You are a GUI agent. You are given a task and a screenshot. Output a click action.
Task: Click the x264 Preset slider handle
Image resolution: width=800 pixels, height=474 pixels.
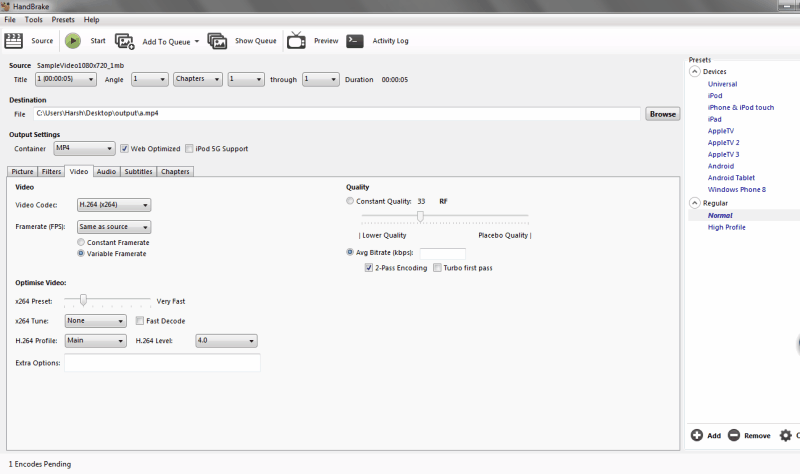tap(83, 300)
